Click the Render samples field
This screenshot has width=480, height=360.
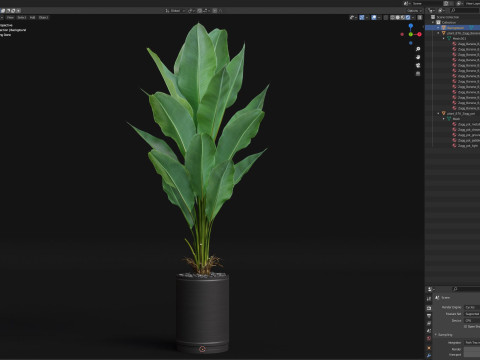coord(472,349)
